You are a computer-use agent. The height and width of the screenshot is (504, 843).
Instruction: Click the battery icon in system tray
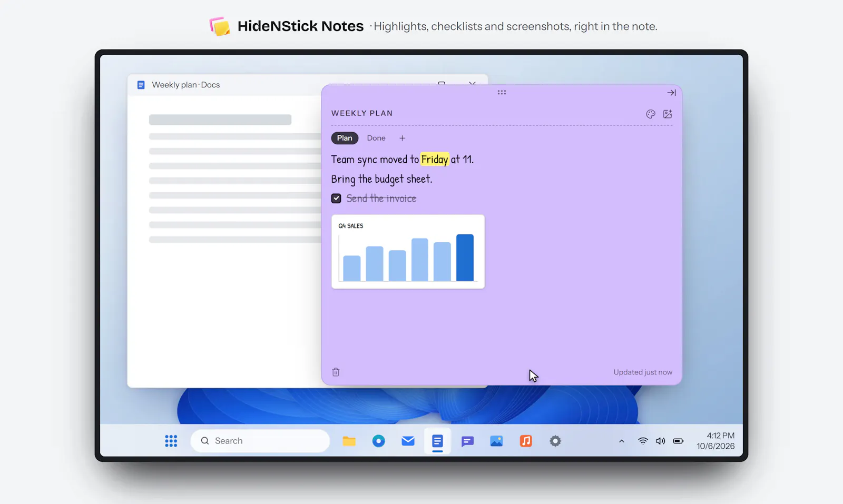point(678,441)
